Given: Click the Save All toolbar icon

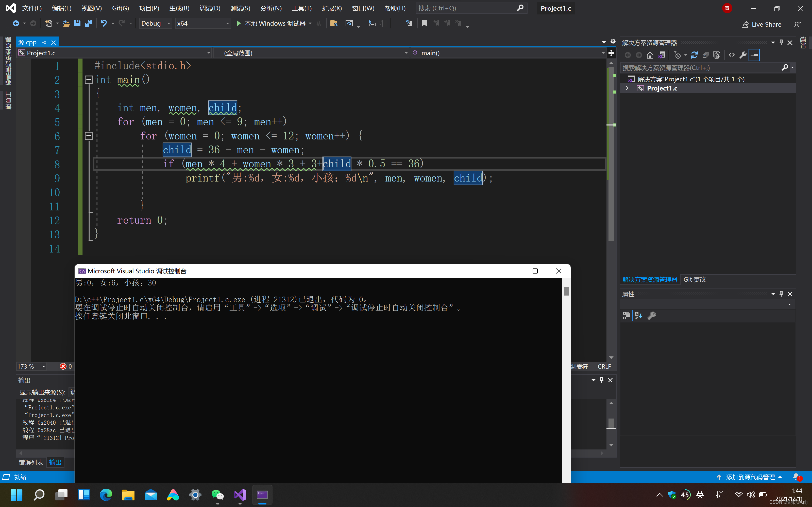Looking at the screenshot, I should 89,24.
